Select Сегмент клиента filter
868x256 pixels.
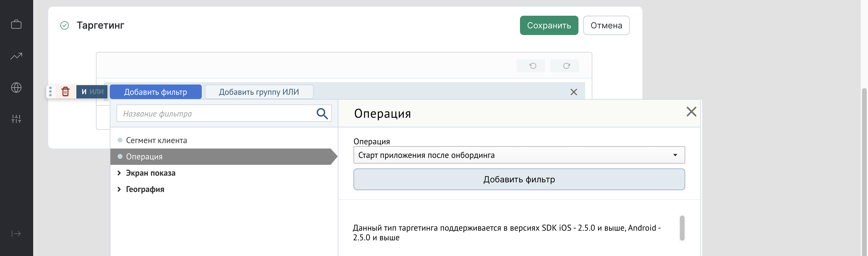pyautogui.click(x=156, y=140)
